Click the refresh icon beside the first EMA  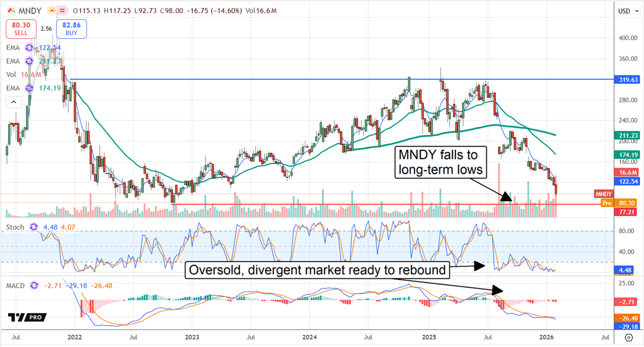pyautogui.click(x=28, y=48)
